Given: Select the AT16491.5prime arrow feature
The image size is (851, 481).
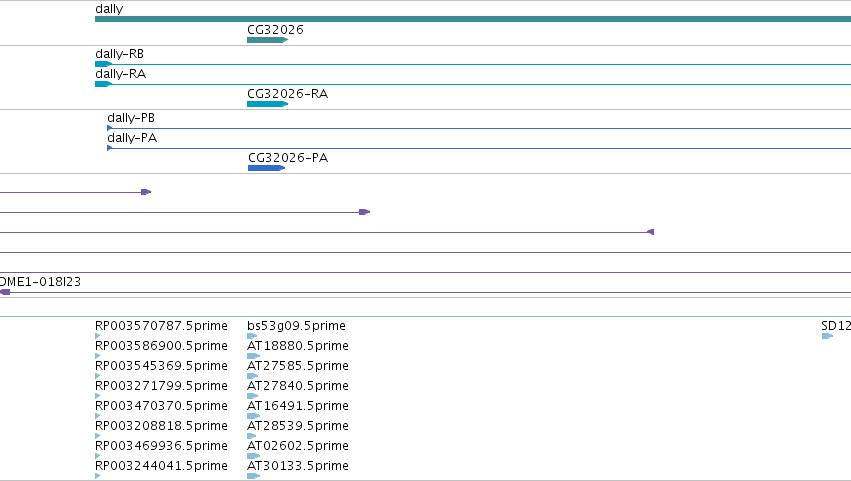Looking at the screenshot, I should pyautogui.click(x=253, y=416).
